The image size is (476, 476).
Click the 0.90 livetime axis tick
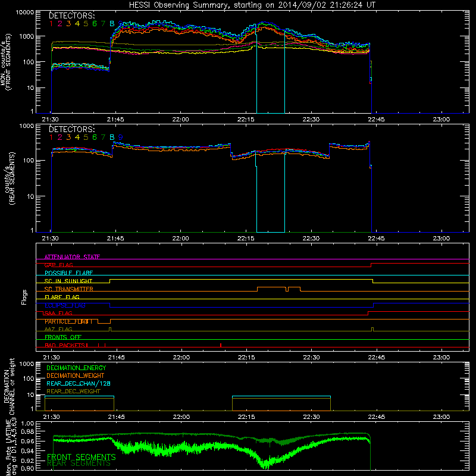pyautogui.click(x=28, y=468)
